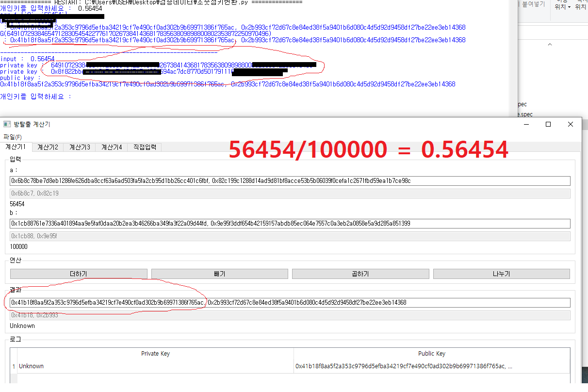
Task: Open the 직접입력 tab
Action: [145, 147]
